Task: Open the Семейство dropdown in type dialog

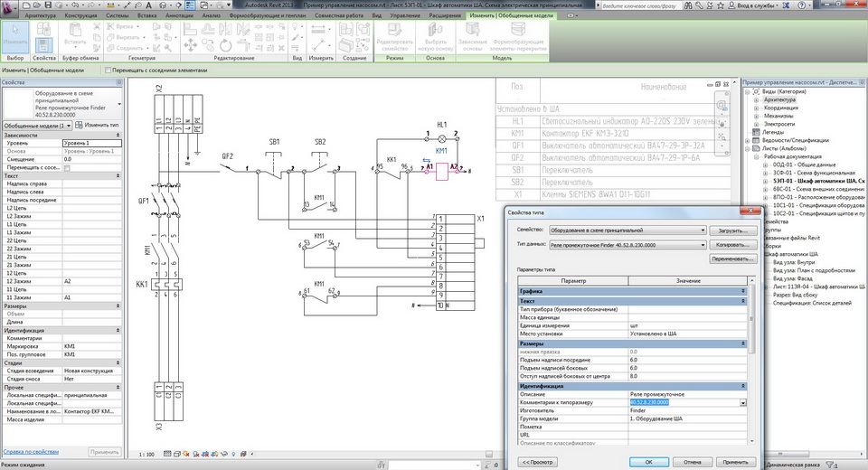Action: pyautogui.click(x=627, y=230)
